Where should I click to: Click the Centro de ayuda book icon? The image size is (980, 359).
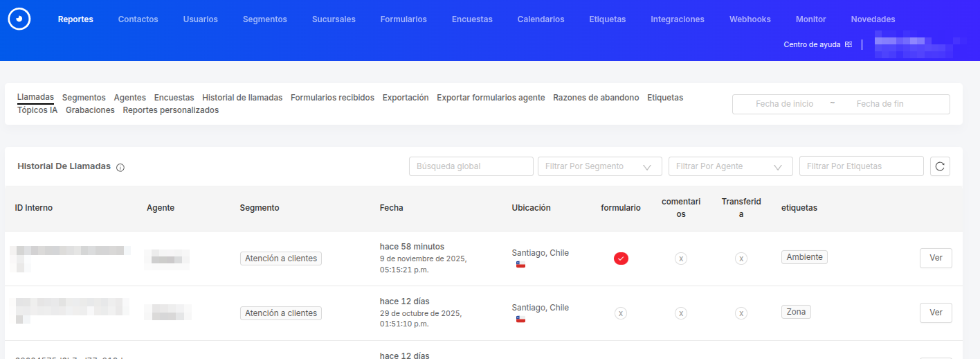coord(849,44)
